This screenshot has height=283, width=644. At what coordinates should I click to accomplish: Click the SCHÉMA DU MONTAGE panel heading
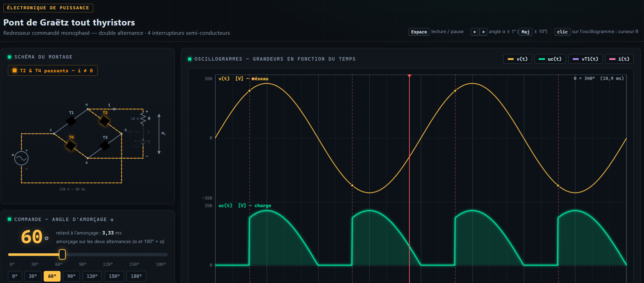coord(43,57)
